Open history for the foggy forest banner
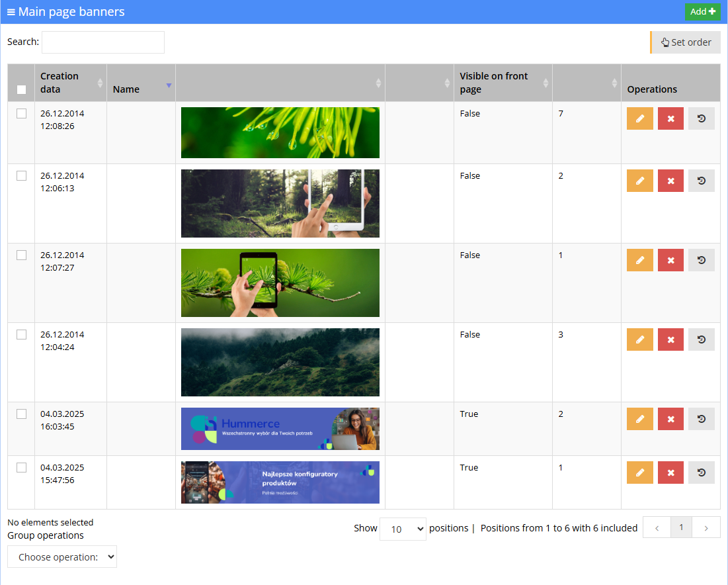The width and height of the screenshot is (728, 585). pyautogui.click(x=701, y=339)
